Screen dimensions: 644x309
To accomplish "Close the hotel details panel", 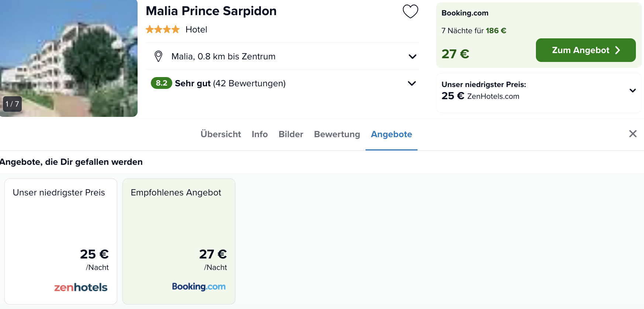I will [x=633, y=134].
